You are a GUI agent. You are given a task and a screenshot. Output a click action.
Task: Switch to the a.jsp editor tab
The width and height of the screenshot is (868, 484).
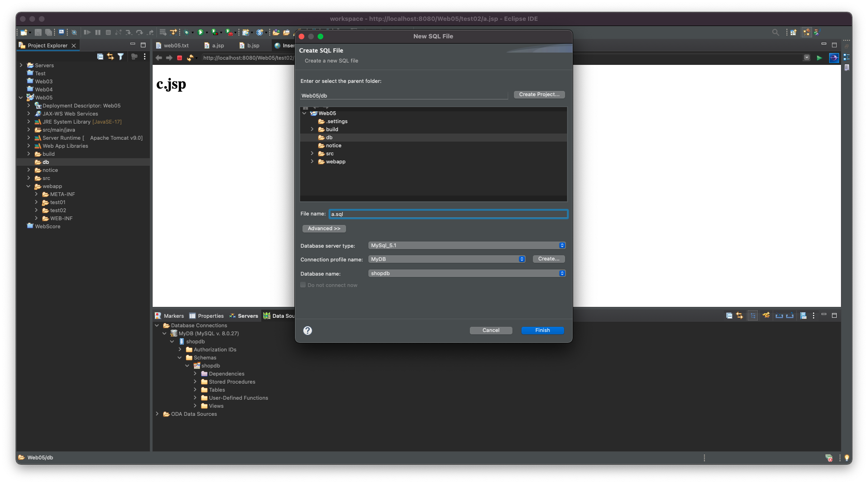tap(214, 45)
